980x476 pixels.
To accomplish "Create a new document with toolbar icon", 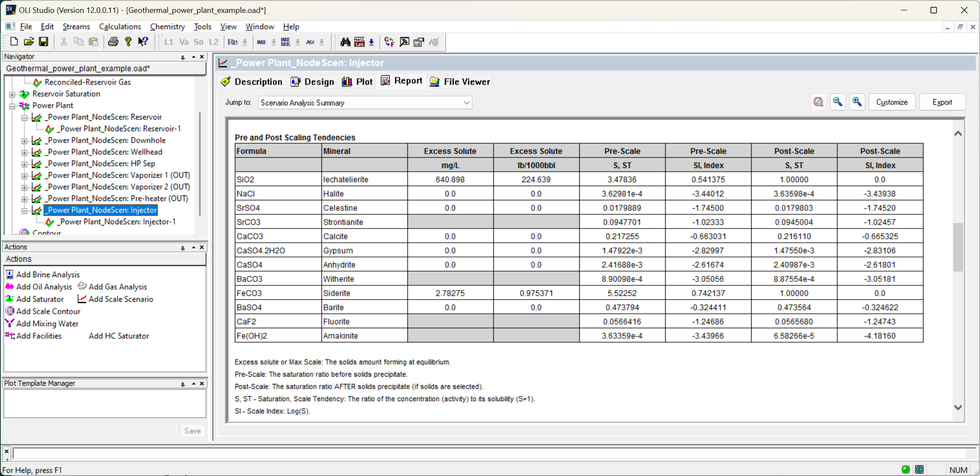I will coord(14,42).
